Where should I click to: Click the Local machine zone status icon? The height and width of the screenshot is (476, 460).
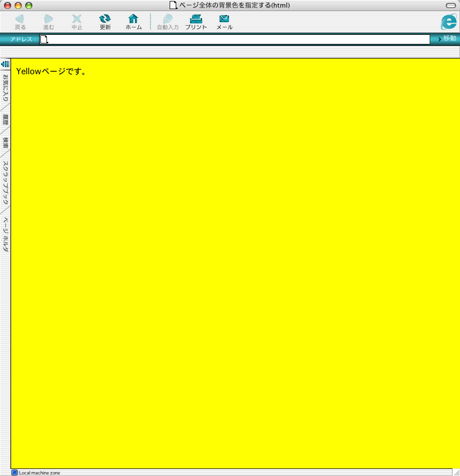(x=15, y=472)
